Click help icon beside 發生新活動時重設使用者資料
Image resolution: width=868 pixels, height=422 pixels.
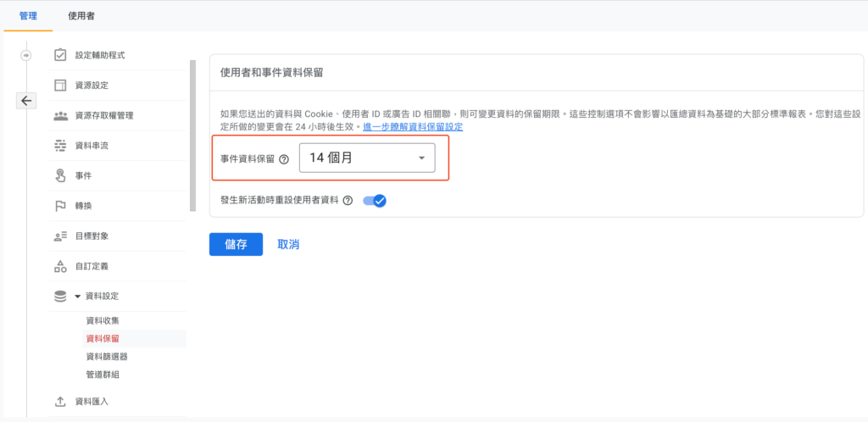click(348, 201)
